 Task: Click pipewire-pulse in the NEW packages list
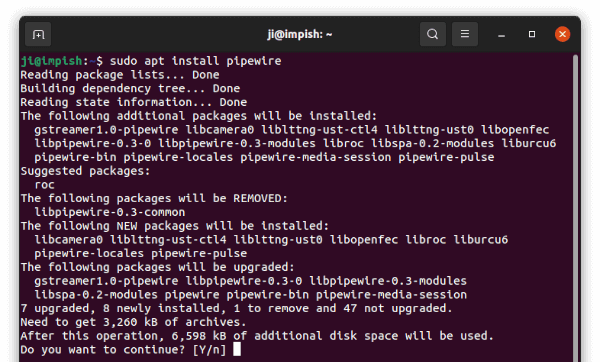199,253
